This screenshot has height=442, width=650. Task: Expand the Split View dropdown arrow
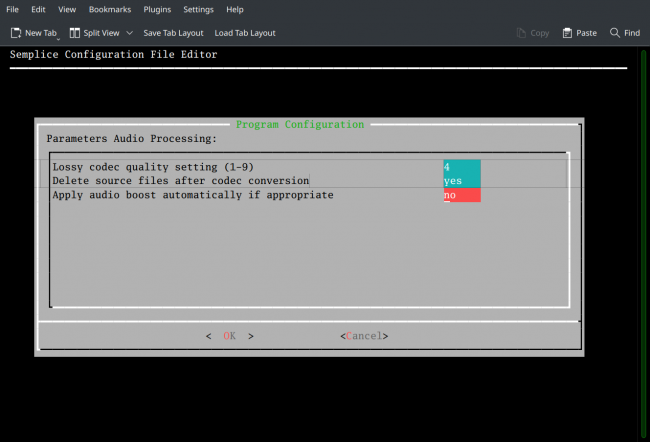point(129,33)
